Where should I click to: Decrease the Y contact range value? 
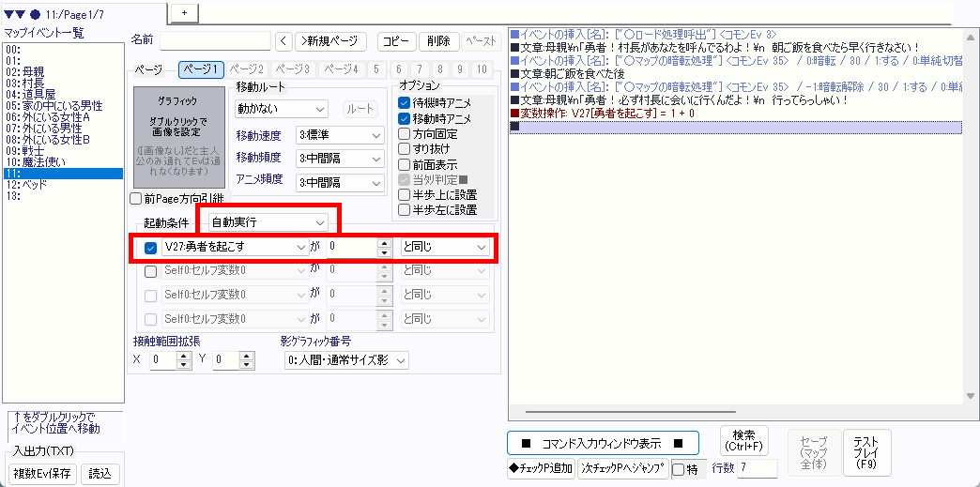[246, 365]
